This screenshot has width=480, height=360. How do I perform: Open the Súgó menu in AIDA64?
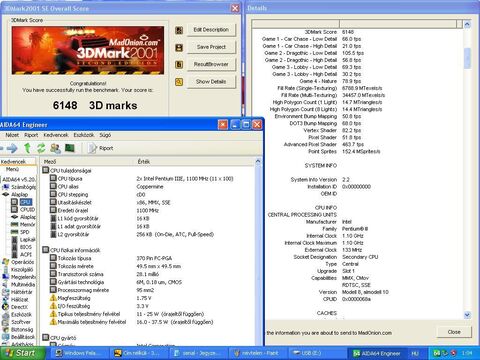pos(105,135)
